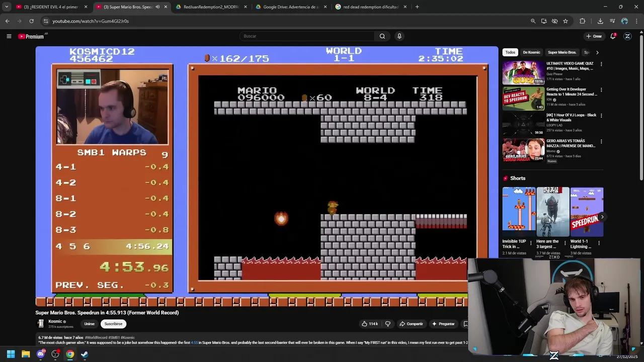
Task: Open the Kosmic channel name link
Action: [55, 321]
